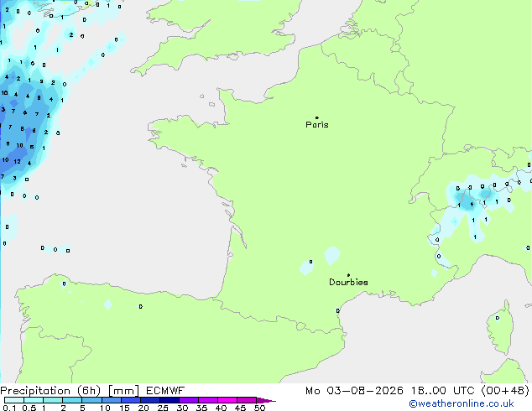Click the '[mm]' unit label
Image resolution: width=532 pixels, height=411 pixels.
pyautogui.click(x=123, y=391)
